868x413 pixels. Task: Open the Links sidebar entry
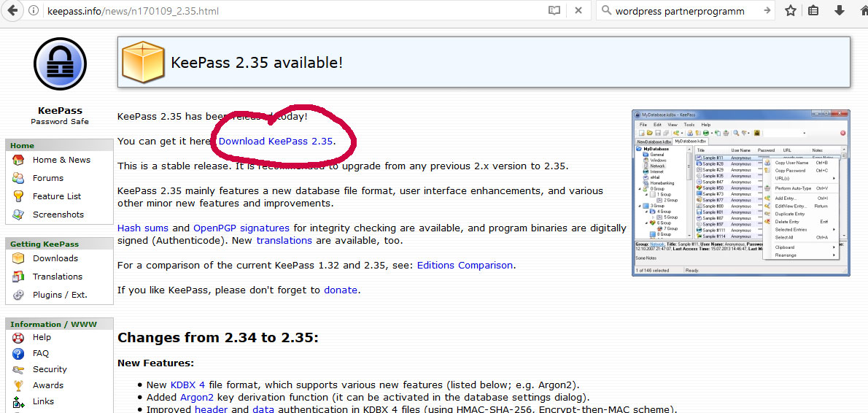coord(43,401)
